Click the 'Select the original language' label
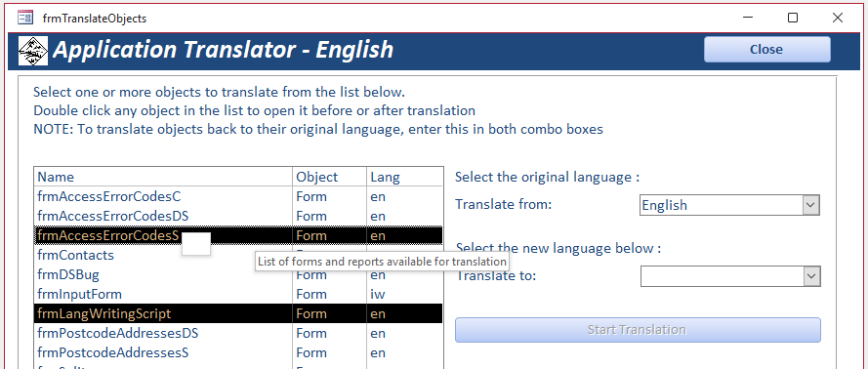Screen dimensions: 868x369 point(547,177)
